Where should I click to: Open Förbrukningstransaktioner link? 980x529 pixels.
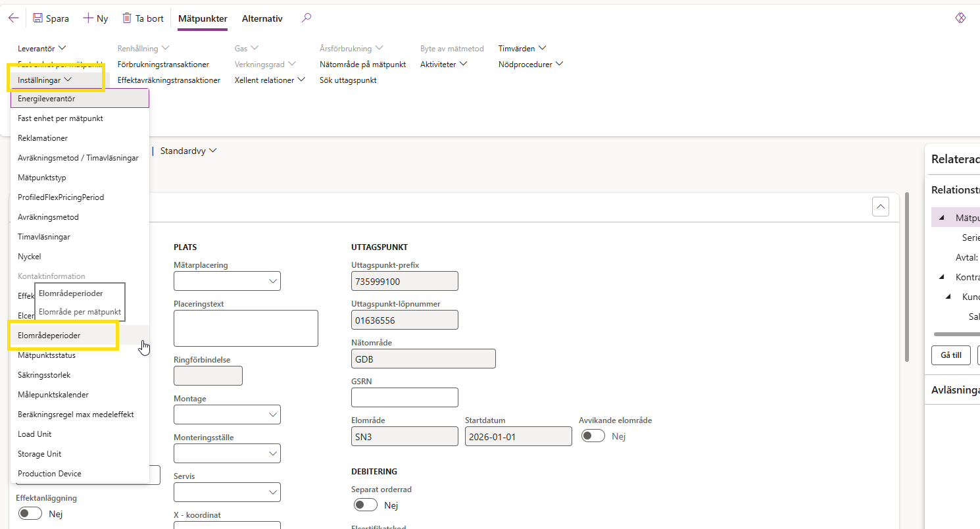pyautogui.click(x=163, y=64)
